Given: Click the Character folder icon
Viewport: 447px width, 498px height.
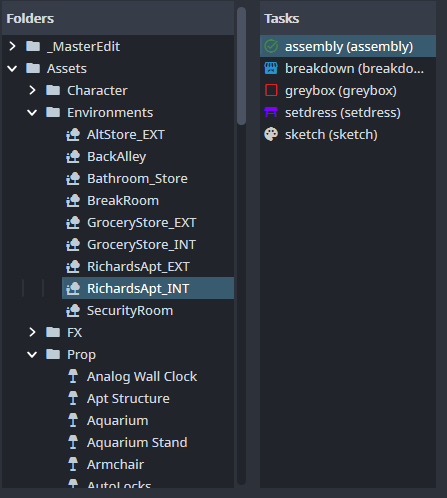Looking at the screenshot, I should [53, 90].
